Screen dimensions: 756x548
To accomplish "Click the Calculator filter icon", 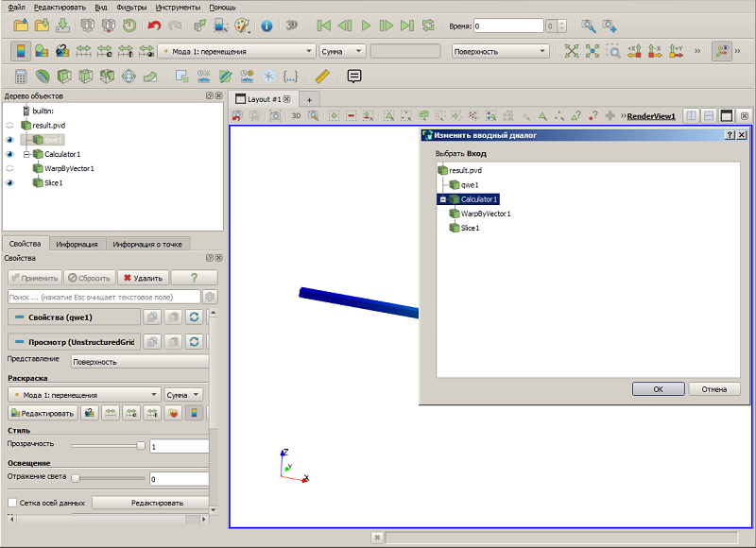I will pyautogui.click(x=20, y=77).
